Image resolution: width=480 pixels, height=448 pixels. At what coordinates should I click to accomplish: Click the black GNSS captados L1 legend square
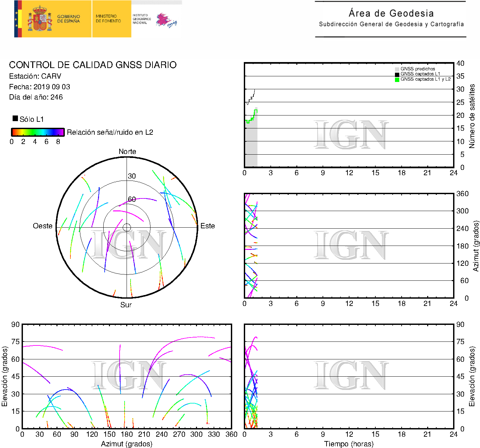coord(397,74)
